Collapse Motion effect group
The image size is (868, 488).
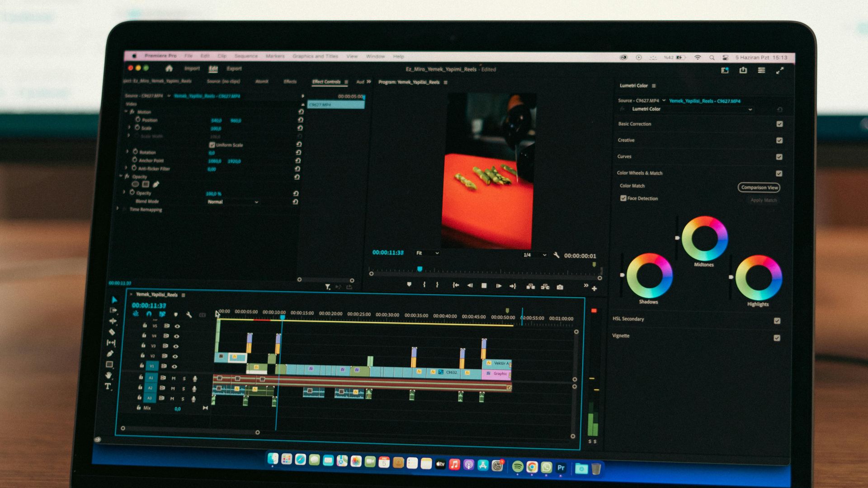[x=126, y=111]
